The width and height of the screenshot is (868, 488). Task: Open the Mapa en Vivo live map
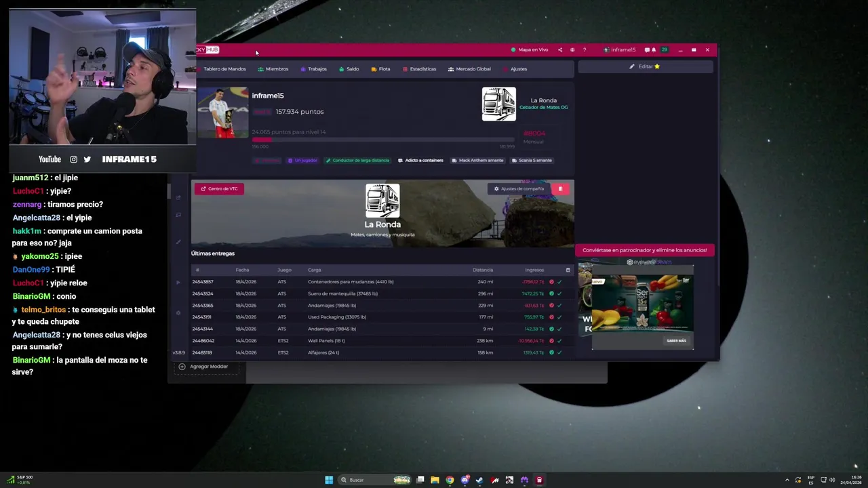(529, 49)
